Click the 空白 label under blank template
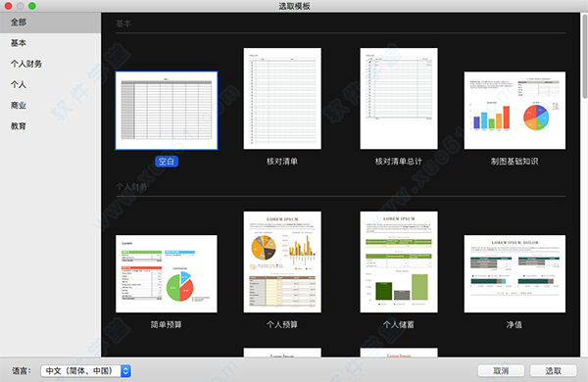Viewport: 588px width, 382px height. pyautogui.click(x=167, y=162)
